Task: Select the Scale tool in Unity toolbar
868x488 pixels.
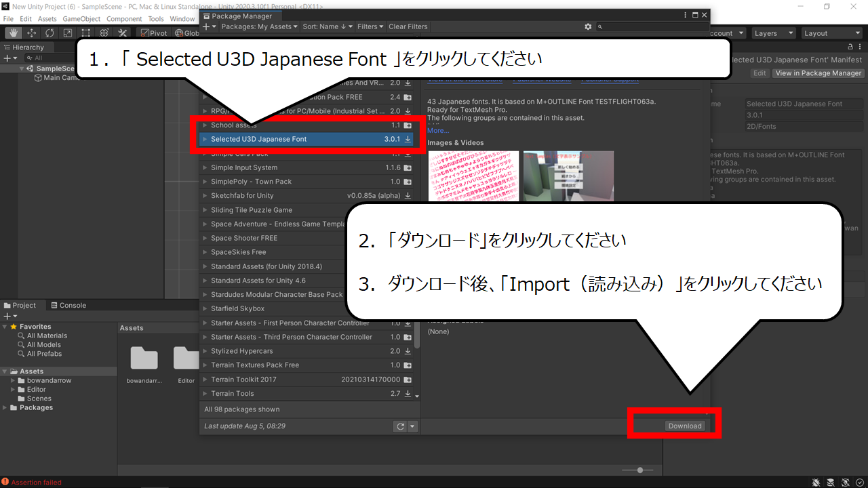Action: point(68,33)
